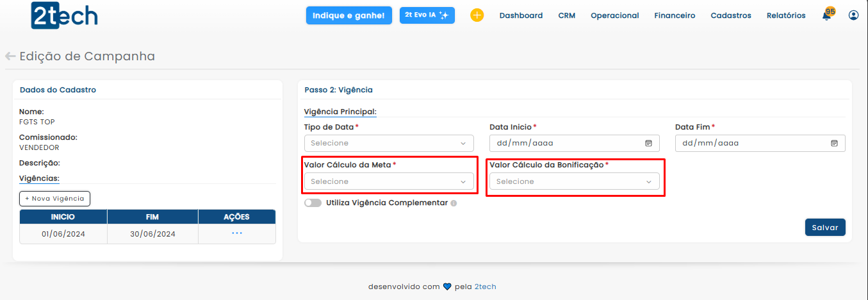Click the 2tech link in the footer
The height and width of the screenshot is (300, 868).
point(485,287)
